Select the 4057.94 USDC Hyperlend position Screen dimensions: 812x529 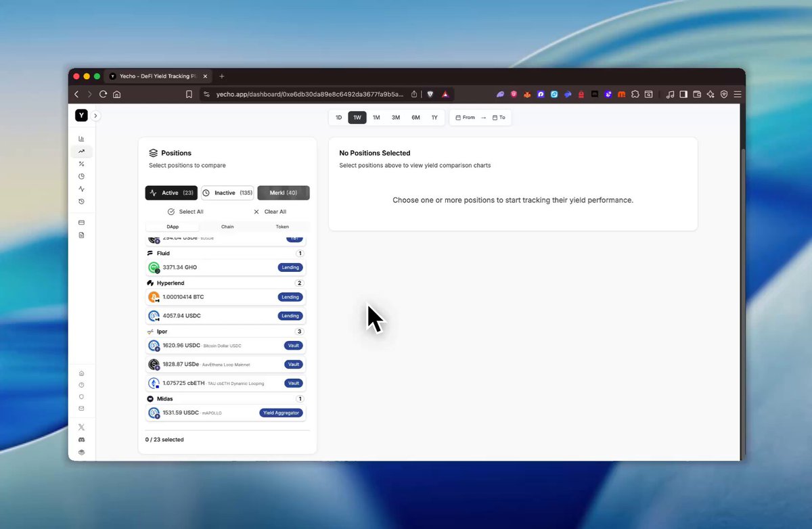[x=226, y=316]
